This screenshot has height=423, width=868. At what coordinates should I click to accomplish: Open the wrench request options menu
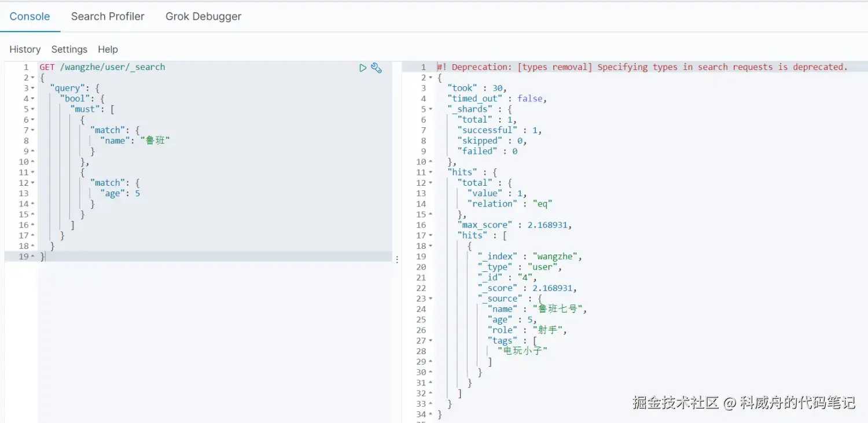pos(376,68)
